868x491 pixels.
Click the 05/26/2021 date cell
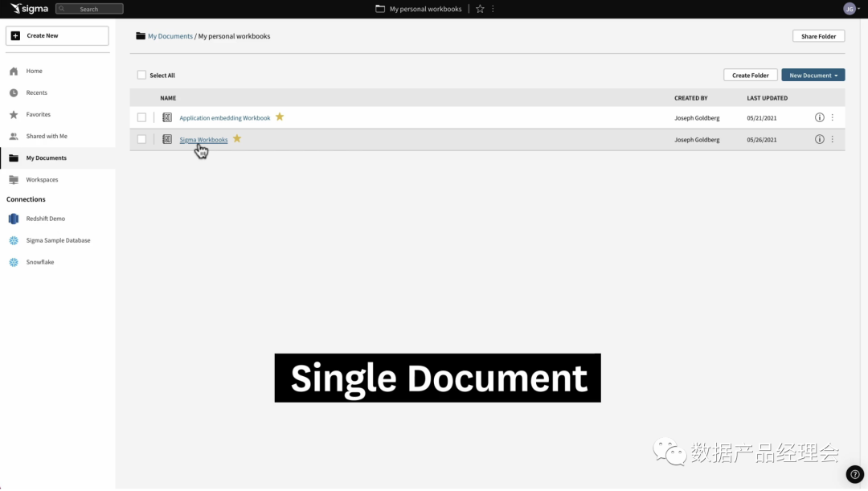pyautogui.click(x=762, y=140)
